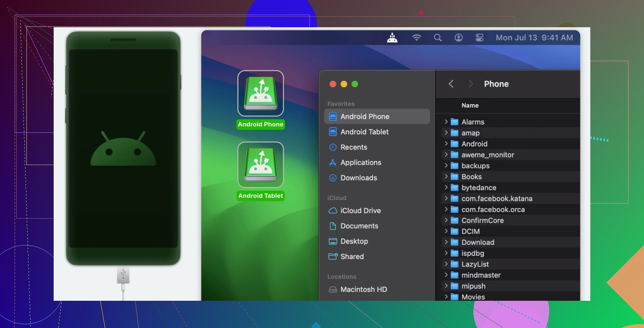Select the LazyList folder icon
644x328 pixels.
click(x=454, y=264)
